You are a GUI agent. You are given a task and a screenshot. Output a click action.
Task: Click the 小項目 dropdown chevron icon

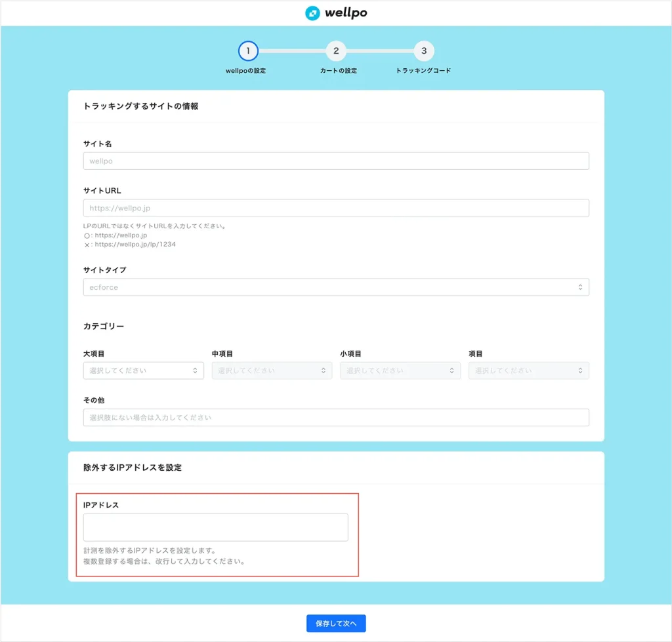452,371
